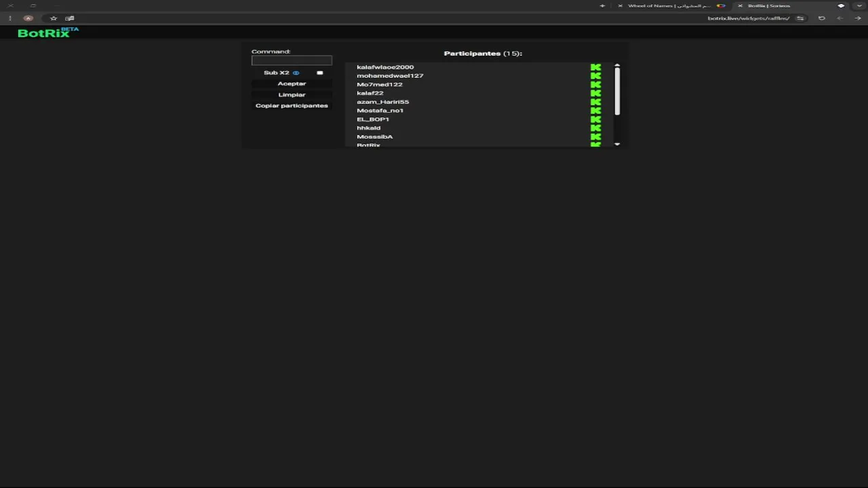The height and width of the screenshot is (488, 868).
Task: Open the blue info icon next to Sub X2
Action: tap(296, 73)
